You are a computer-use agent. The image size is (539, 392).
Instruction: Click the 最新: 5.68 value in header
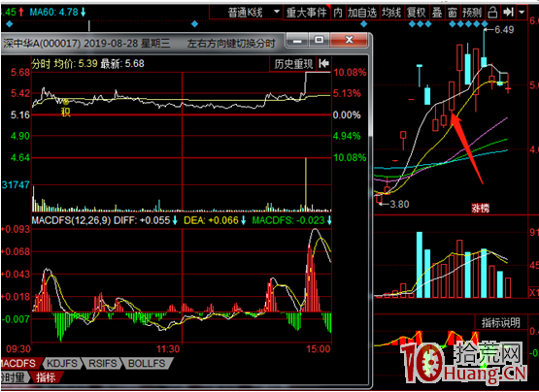tap(122, 64)
